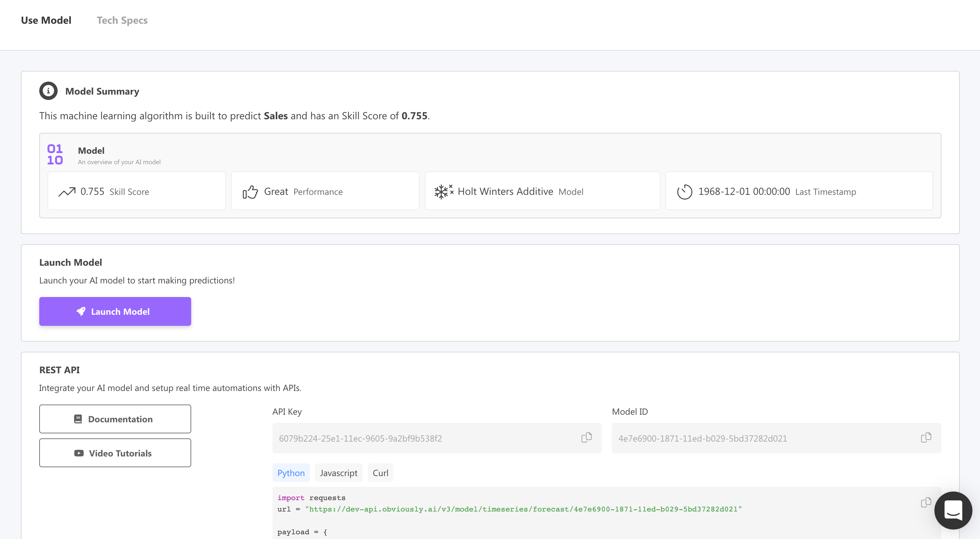
Task: Click the Model Summary info icon
Action: pyautogui.click(x=48, y=91)
